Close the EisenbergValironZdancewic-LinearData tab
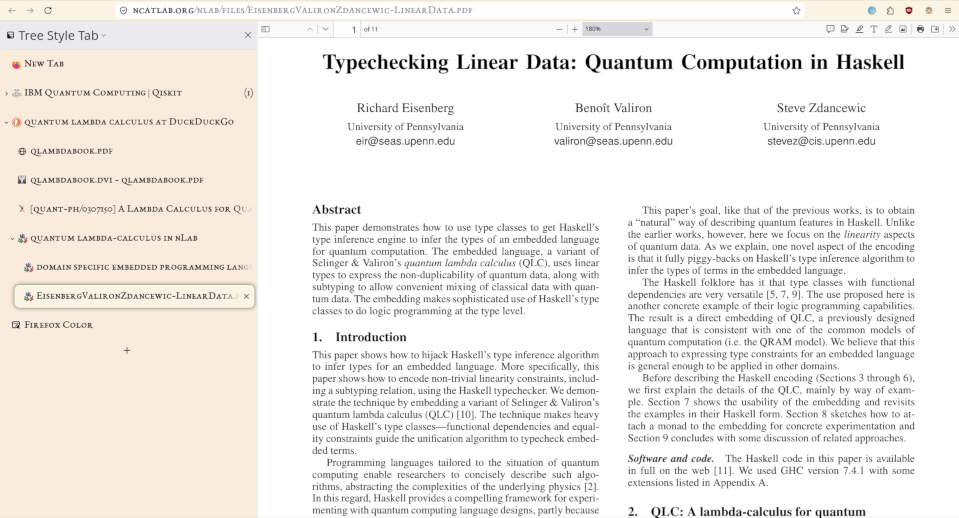The height and width of the screenshot is (518, 959). (x=246, y=296)
